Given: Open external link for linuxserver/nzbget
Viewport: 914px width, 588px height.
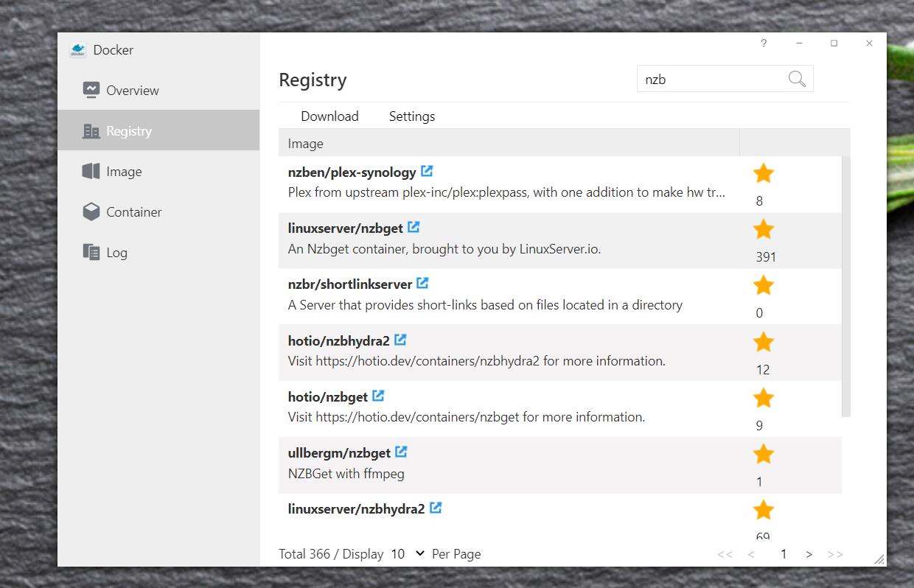Looking at the screenshot, I should tap(414, 228).
